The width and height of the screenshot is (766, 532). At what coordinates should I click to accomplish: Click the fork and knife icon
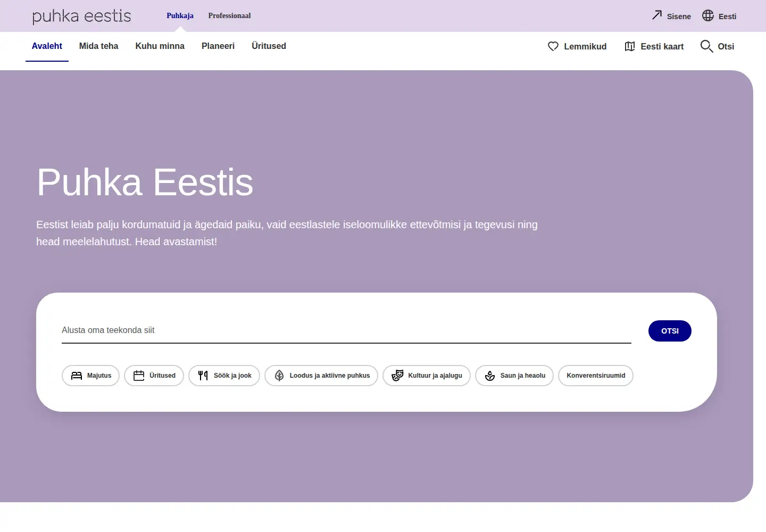[x=203, y=376]
